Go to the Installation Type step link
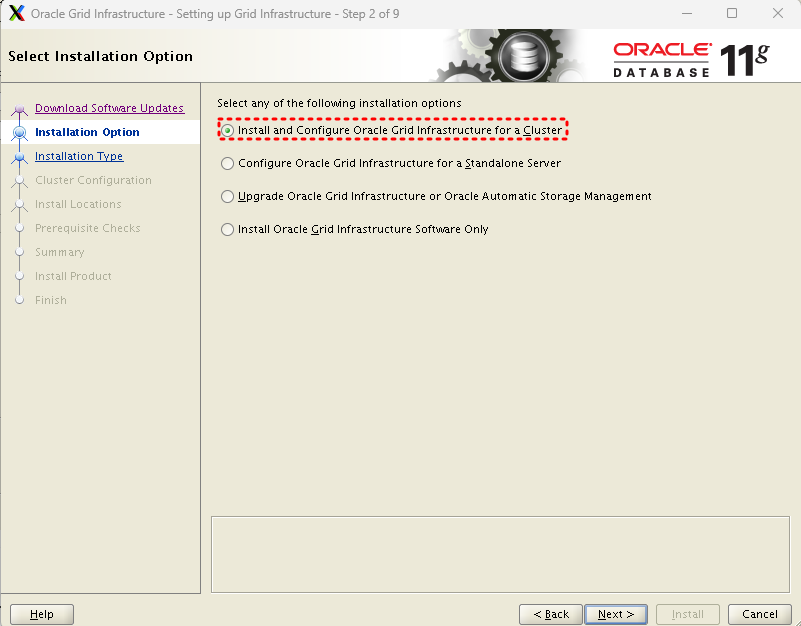This screenshot has width=801, height=626. click(x=79, y=156)
